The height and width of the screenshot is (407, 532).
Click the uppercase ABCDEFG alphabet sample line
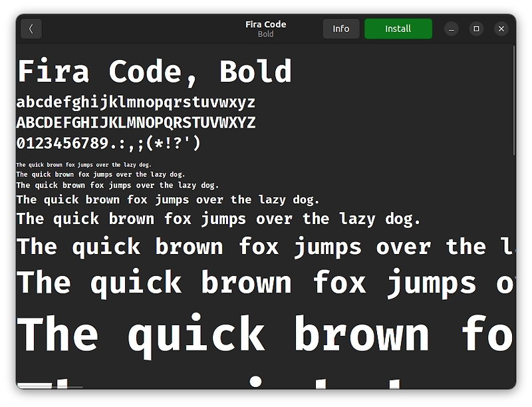[x=136, y=122]
